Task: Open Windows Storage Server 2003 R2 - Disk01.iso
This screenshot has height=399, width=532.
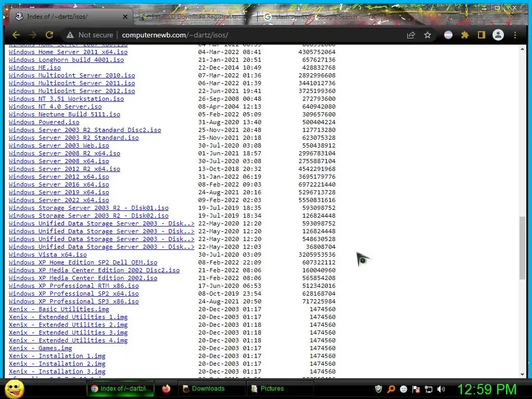Action: [x=88, y=208]
